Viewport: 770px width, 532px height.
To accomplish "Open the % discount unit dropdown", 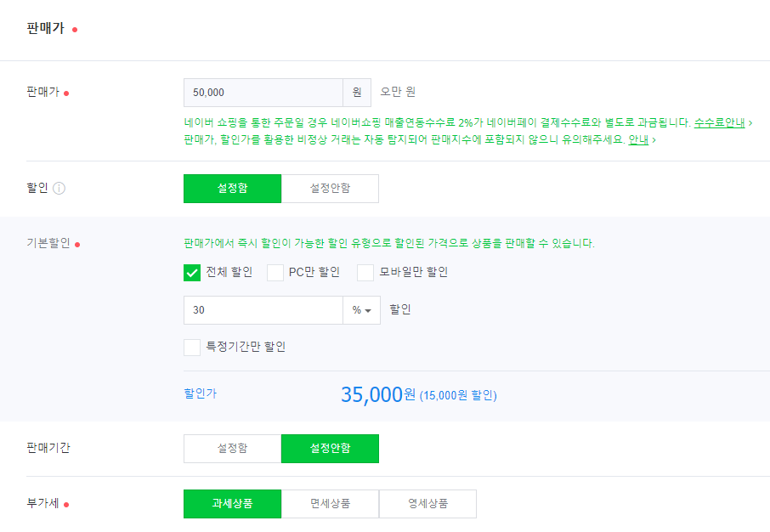I will click(x=361, y=310).
